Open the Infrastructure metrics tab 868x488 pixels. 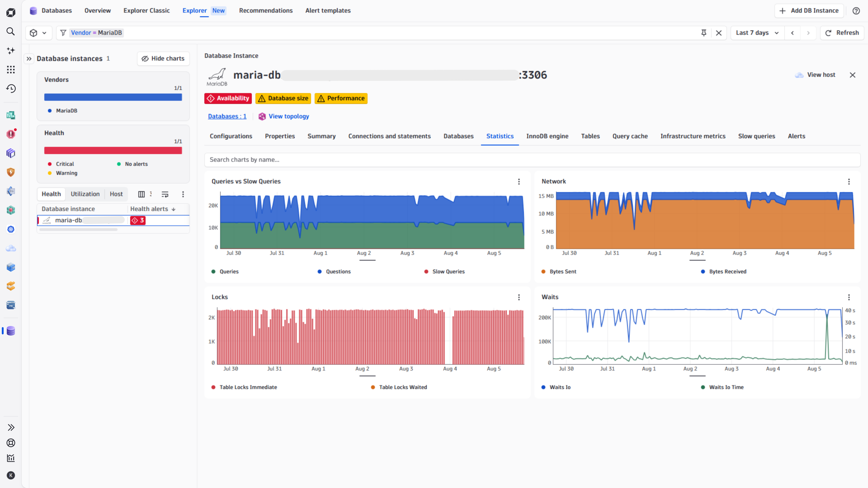click(x=693, y=136)
